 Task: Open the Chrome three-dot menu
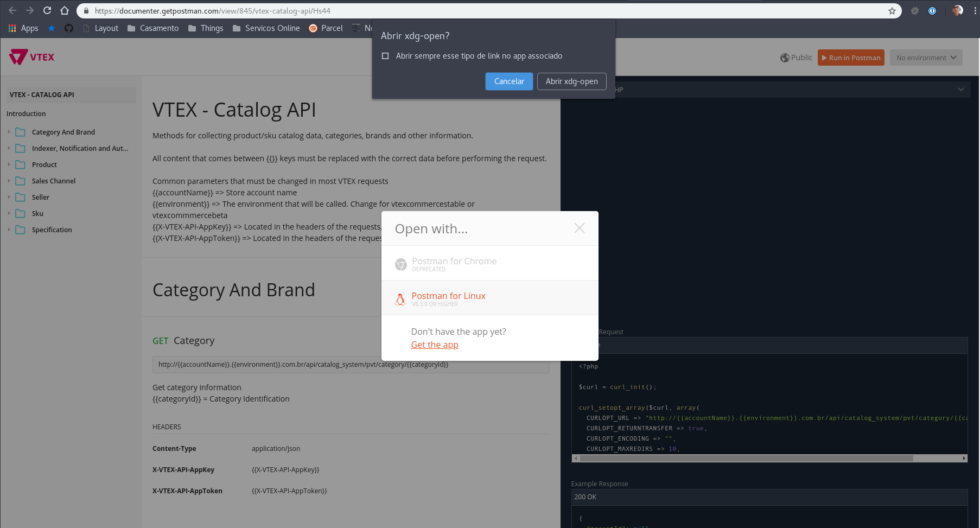click(x=975, y=11)
